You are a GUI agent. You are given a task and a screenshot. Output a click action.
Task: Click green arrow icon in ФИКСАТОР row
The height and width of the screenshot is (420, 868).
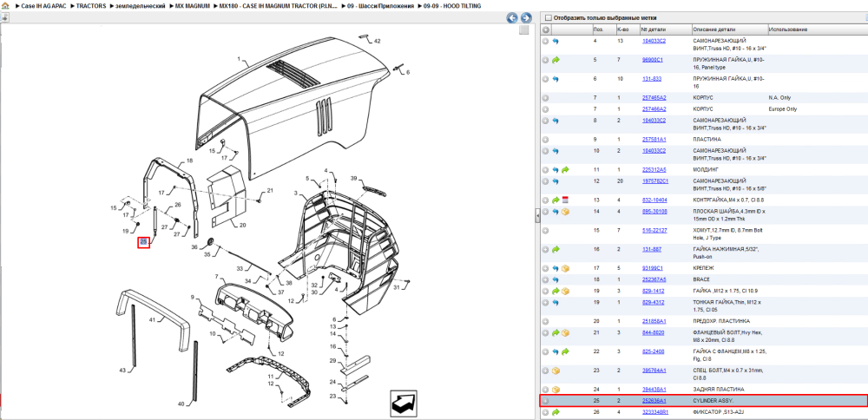coord(556,412)
